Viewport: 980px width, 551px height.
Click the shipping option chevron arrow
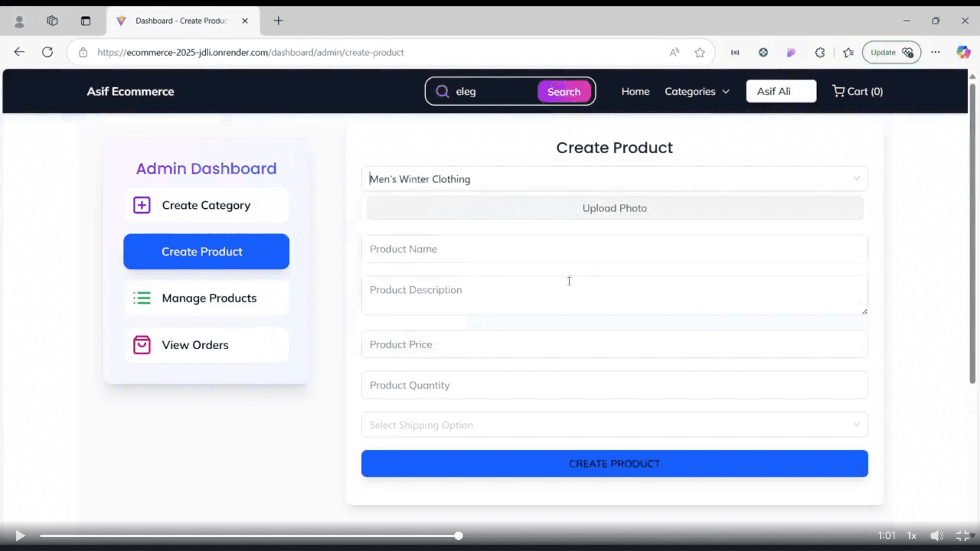point(856,424)
